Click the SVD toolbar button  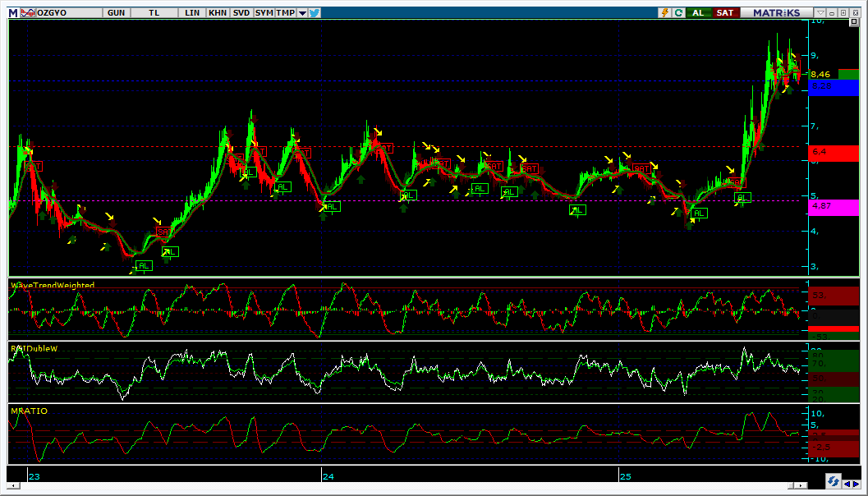pyautogui.click(x=241, y=12)
